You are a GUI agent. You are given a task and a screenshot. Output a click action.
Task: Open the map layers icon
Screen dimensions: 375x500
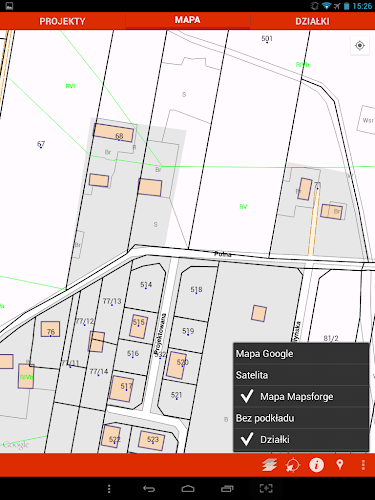[x=269, y=465]
